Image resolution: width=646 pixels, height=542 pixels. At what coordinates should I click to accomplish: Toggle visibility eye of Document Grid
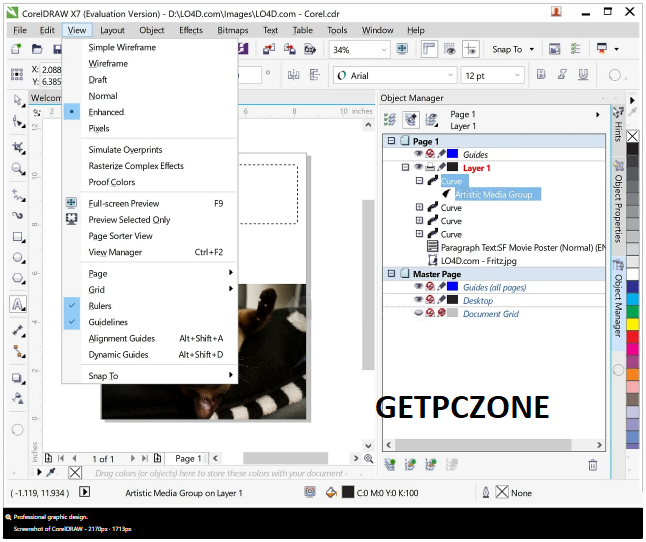click(x=419, y=313)
